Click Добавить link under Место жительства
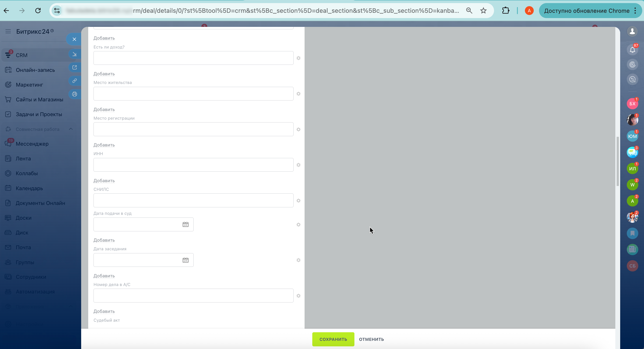This screenshot has width=644, height=349. pyautogui.click(x=104, y=110)
